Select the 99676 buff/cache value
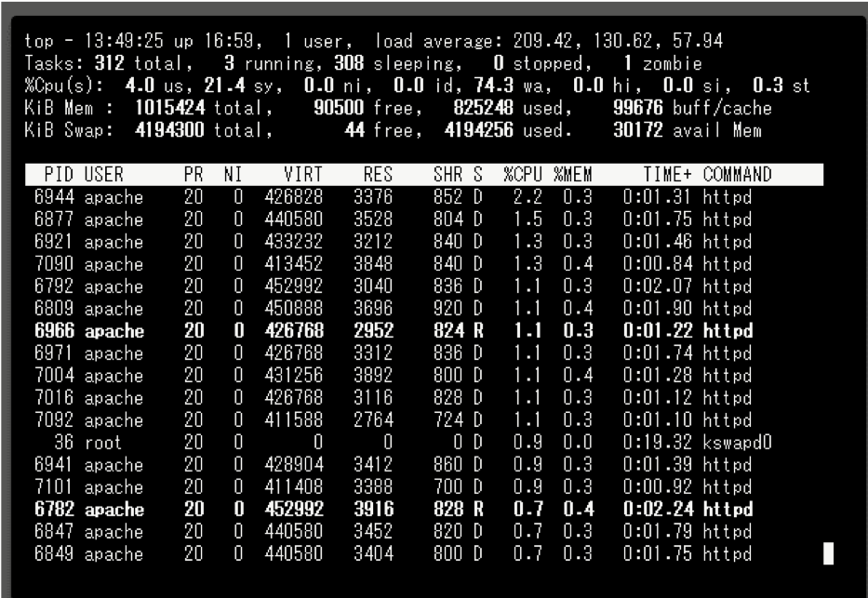The image size is (868, 598). click(x=637, y=108)
